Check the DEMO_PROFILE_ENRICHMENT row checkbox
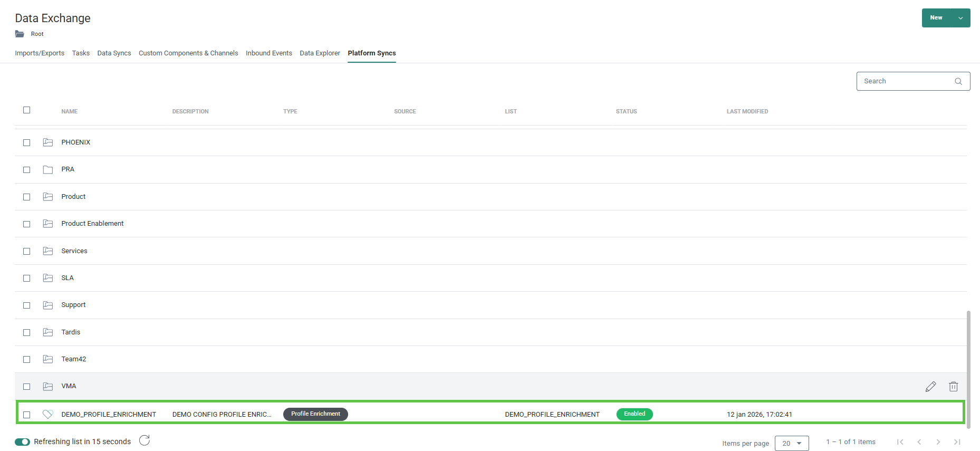This screenshot has width=980, height=451. [27, 415]
